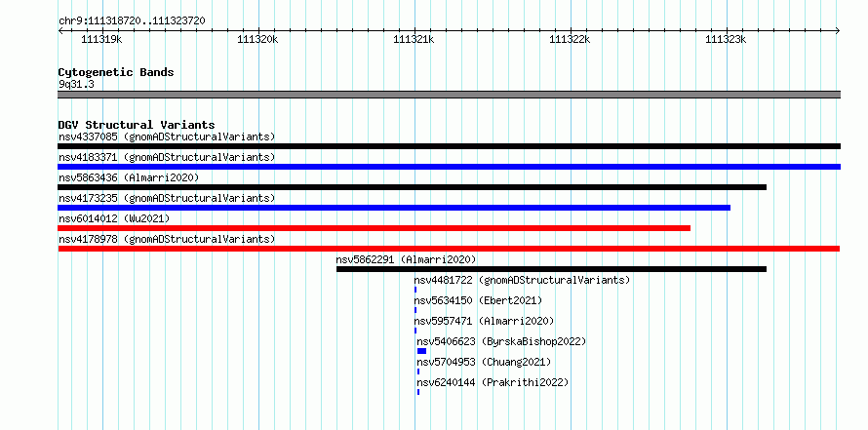The image size is (868, 430).
Task: Click the black bar for nsv4337085
Action: pyautogui.click(x=449, y=146)
